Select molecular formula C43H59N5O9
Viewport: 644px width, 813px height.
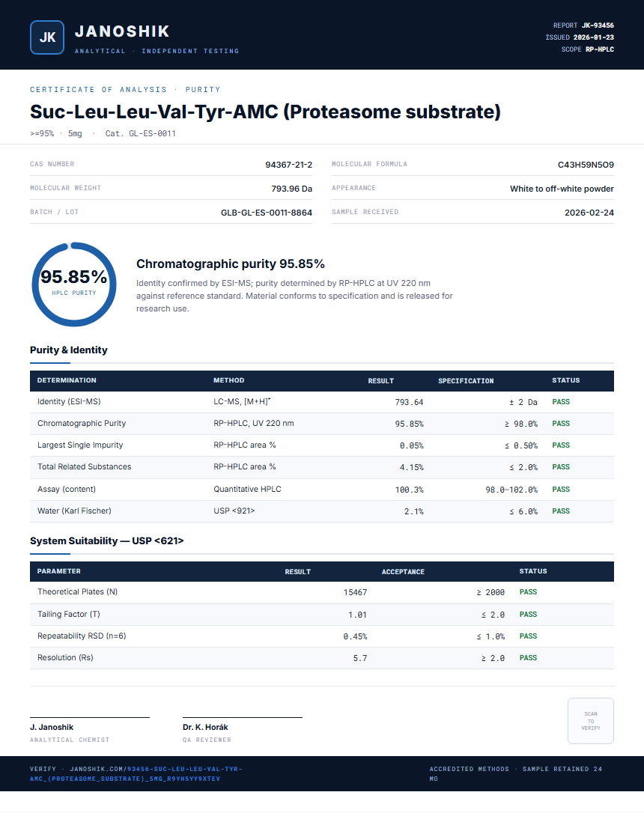tap(586, 165)
